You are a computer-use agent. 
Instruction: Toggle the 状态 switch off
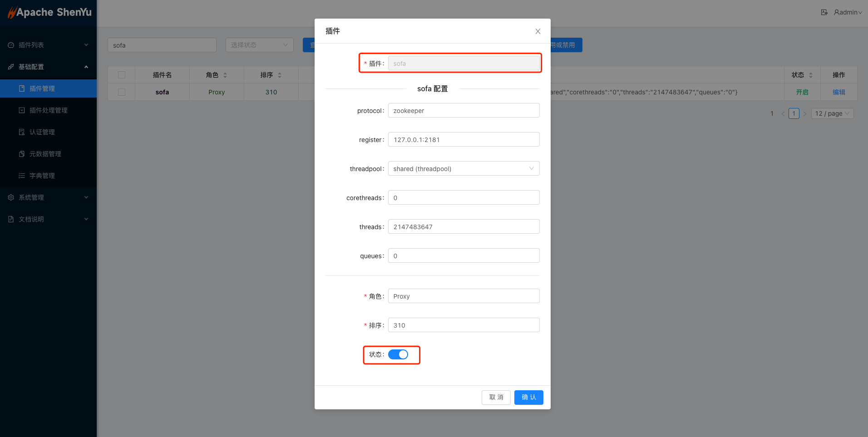(398, 354)
